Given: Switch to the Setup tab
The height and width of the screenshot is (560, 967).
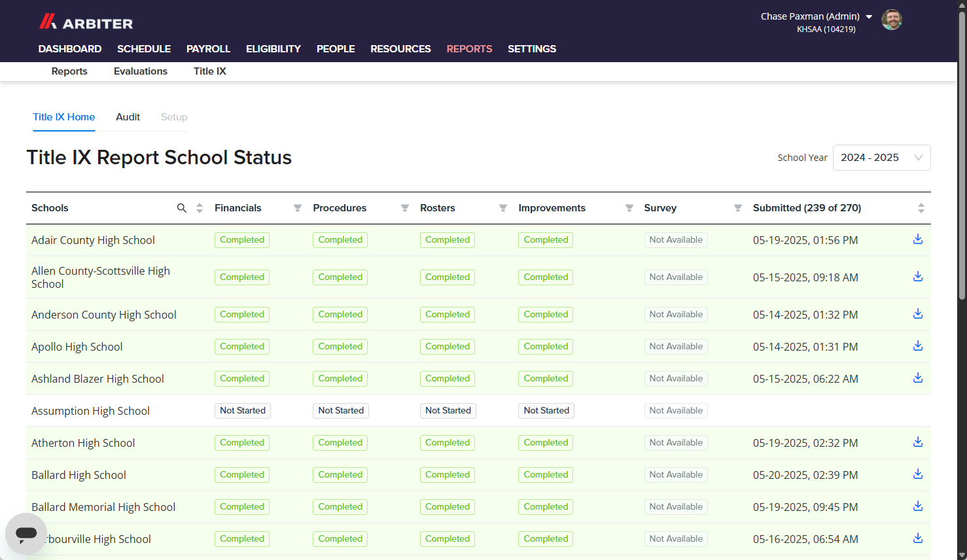Looking at the screenshot, I should [x=174, y=117].
